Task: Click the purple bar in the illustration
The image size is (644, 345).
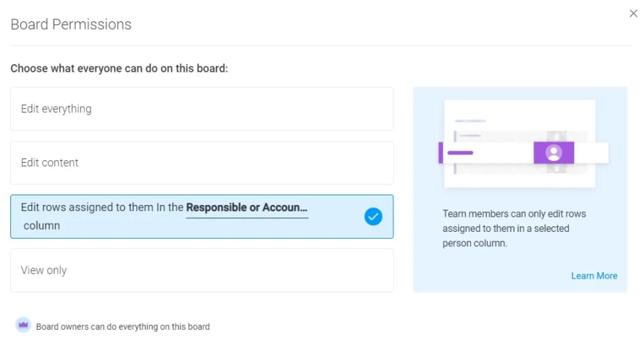Action: click(x=460, y=152)
